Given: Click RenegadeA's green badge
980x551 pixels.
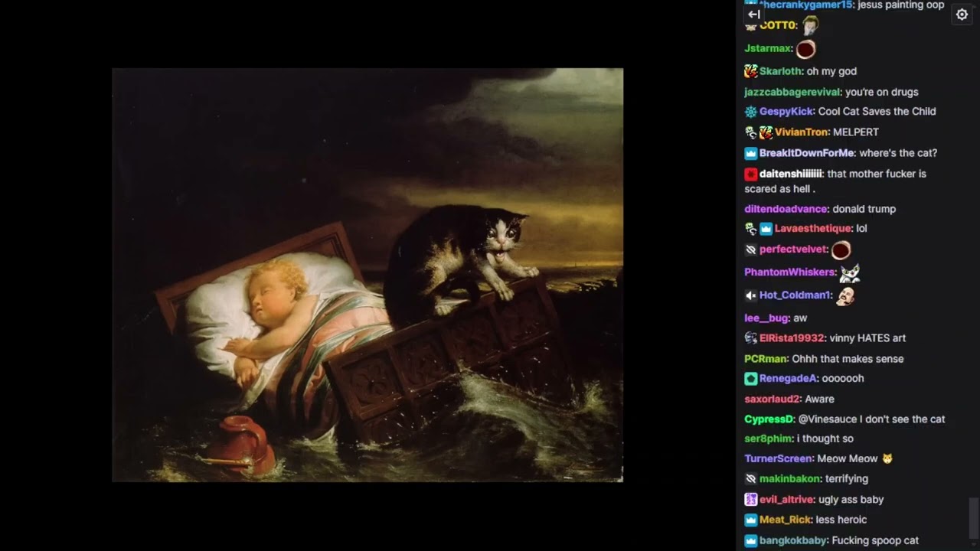Looking at the screenshot, I should point(750,379).
